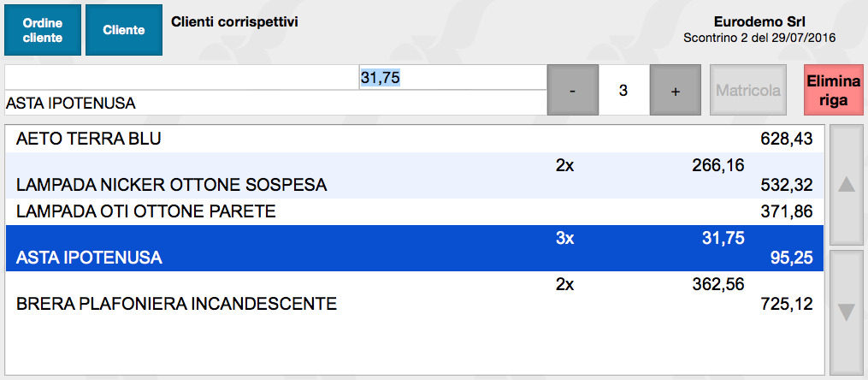Image resolution: width=868 pixels, height=380 pixels.
Task: Delete row with Elimina riga
Action: click(832, 90)
